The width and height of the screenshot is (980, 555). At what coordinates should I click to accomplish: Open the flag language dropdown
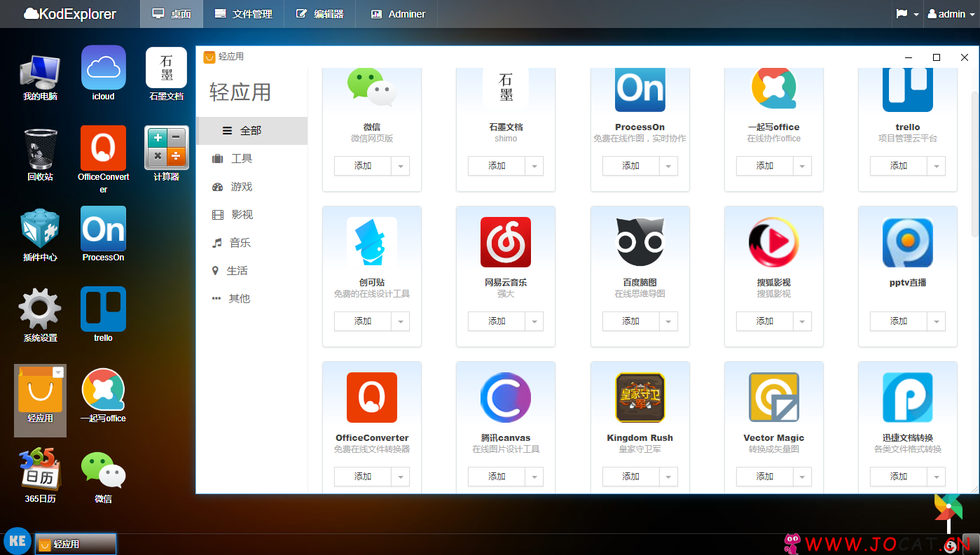click(x=907, y=14)
